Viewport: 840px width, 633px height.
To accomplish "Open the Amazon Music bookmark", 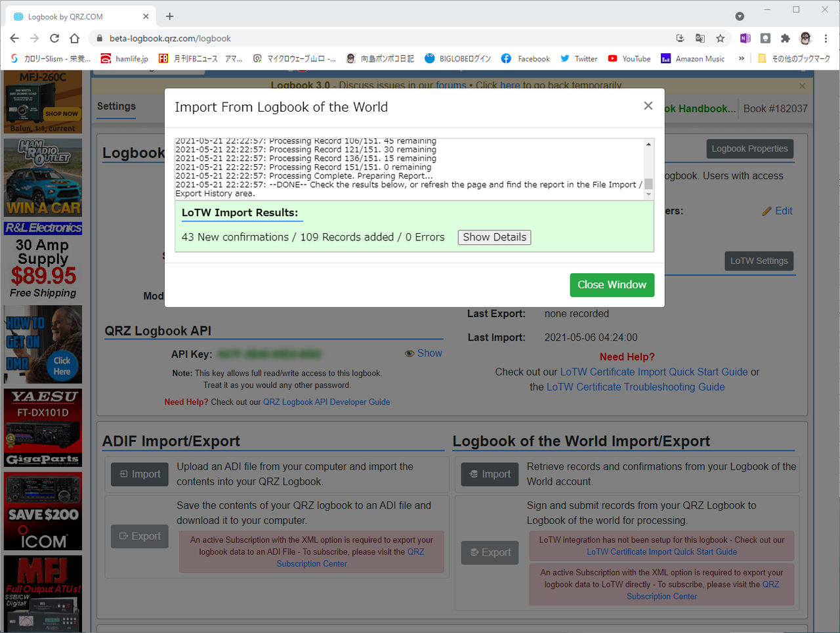I will [x=693, y=58].
